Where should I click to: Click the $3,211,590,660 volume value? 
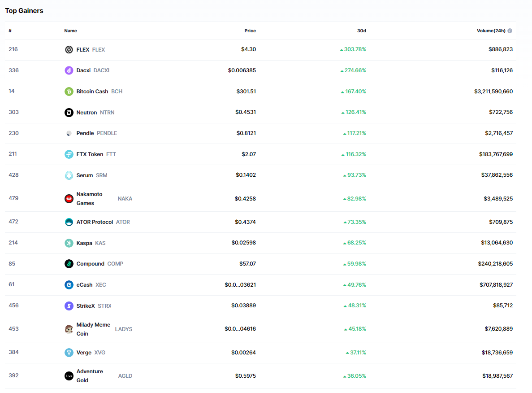click(x=493, y=92)
